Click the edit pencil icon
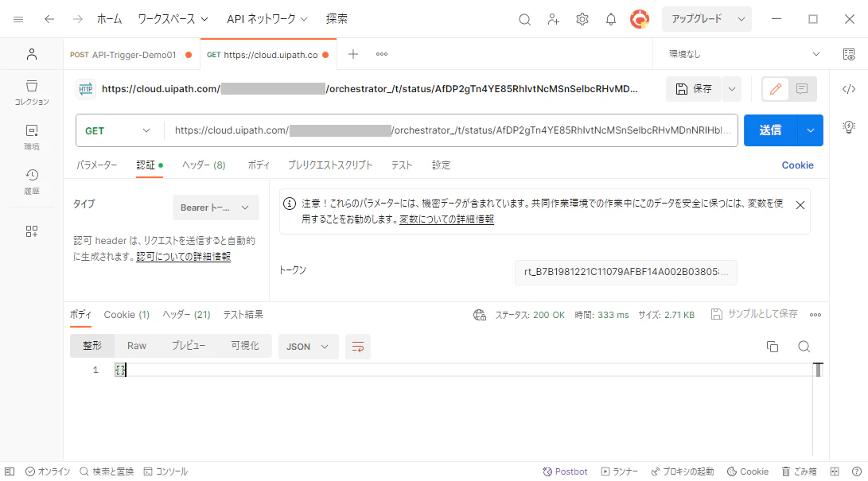This screenshot has width=868, height=481. (x=776, y=89)
